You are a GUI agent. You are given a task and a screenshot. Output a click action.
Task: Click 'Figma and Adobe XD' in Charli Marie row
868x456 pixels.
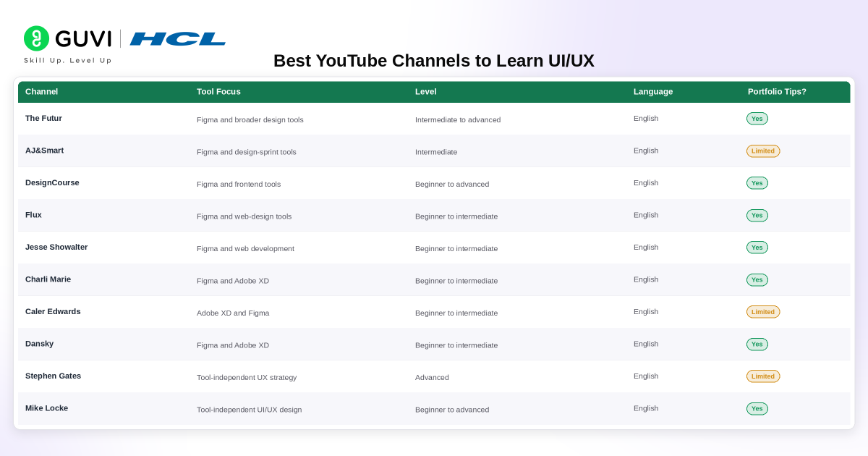click(x=233, y=281)
